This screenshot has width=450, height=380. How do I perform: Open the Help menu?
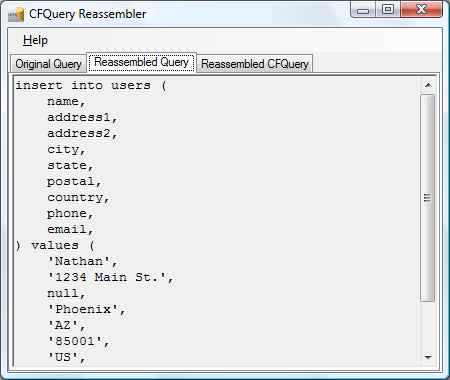click(x=35, y=40)
